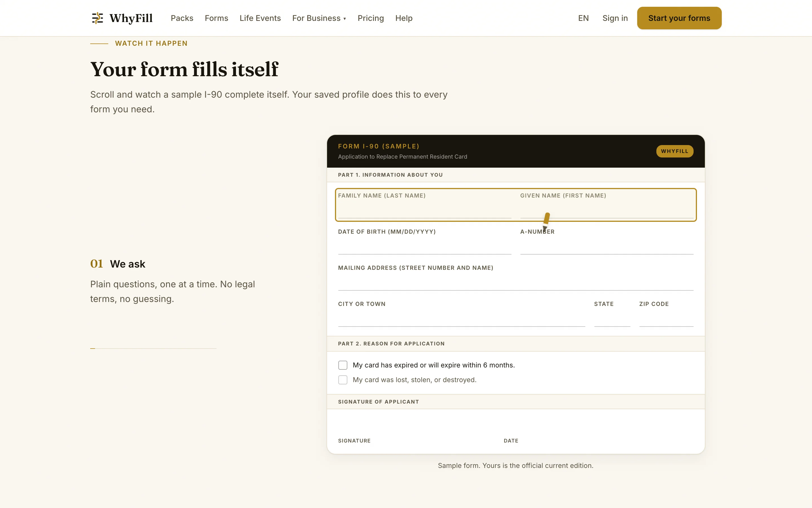
Task: Check 'My card has expired' checkbox
Action: (x=343, y=365)
